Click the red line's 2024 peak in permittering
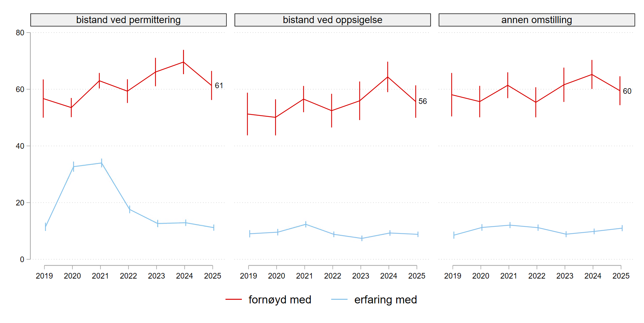The height and width of the screenshot is (323, 644). coord(183,62)
